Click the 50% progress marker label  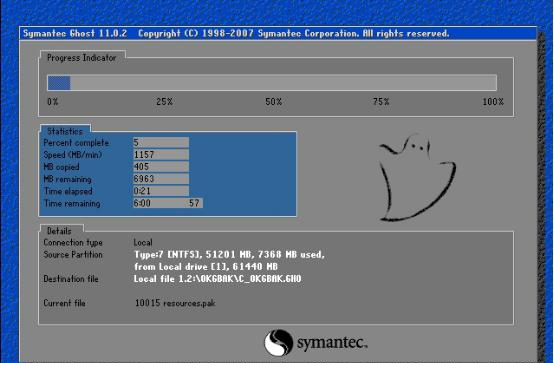click(x=274, y=102)
